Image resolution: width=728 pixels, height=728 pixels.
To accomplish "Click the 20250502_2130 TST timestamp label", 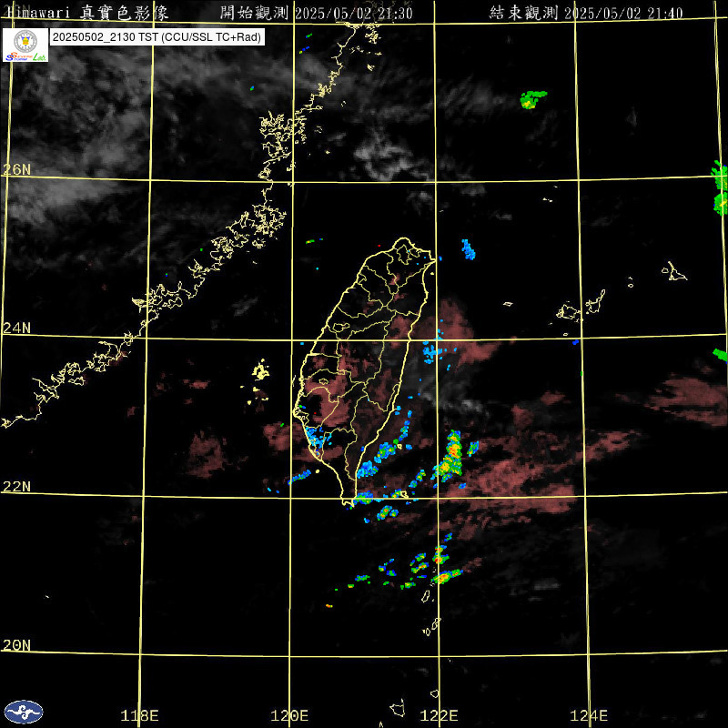I will [x=157, y=37].
